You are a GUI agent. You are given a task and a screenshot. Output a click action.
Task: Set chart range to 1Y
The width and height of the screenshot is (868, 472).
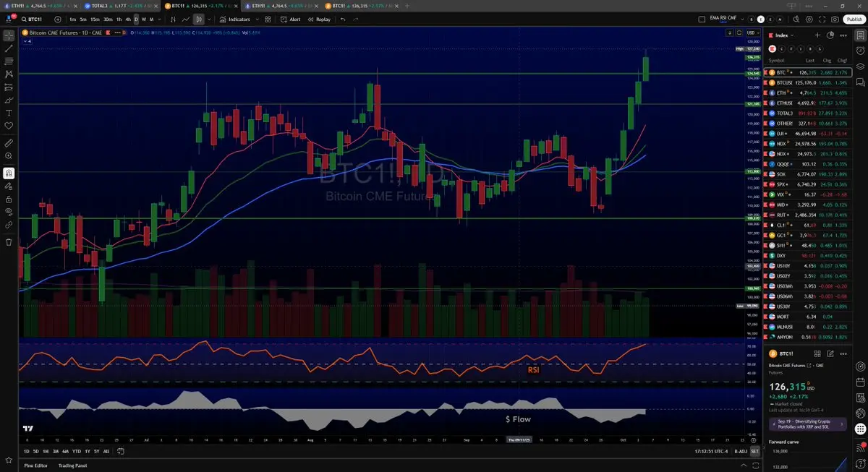tap(88, 451)
